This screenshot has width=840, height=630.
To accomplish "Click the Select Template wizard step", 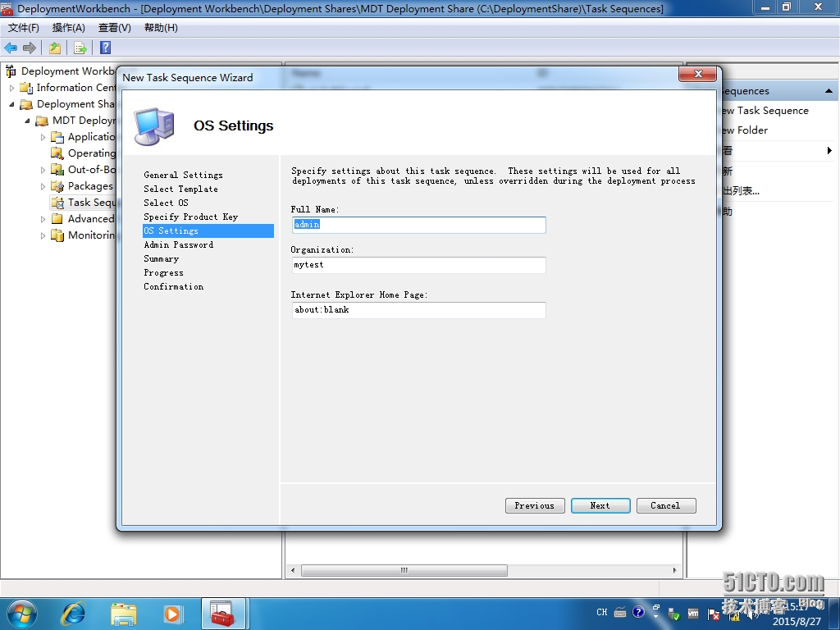I will point(180,189).
